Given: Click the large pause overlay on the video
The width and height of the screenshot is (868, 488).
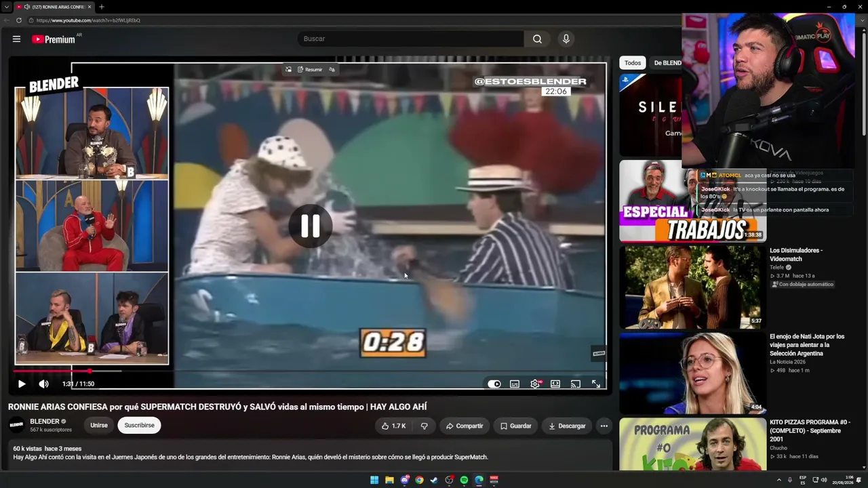Looking at the screenshot, I should click(x=311, y=226).
